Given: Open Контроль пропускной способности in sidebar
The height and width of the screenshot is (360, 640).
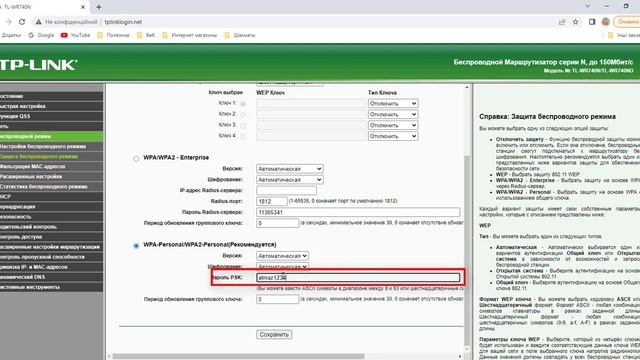Looking at the screenshot, I should (51, 257).
